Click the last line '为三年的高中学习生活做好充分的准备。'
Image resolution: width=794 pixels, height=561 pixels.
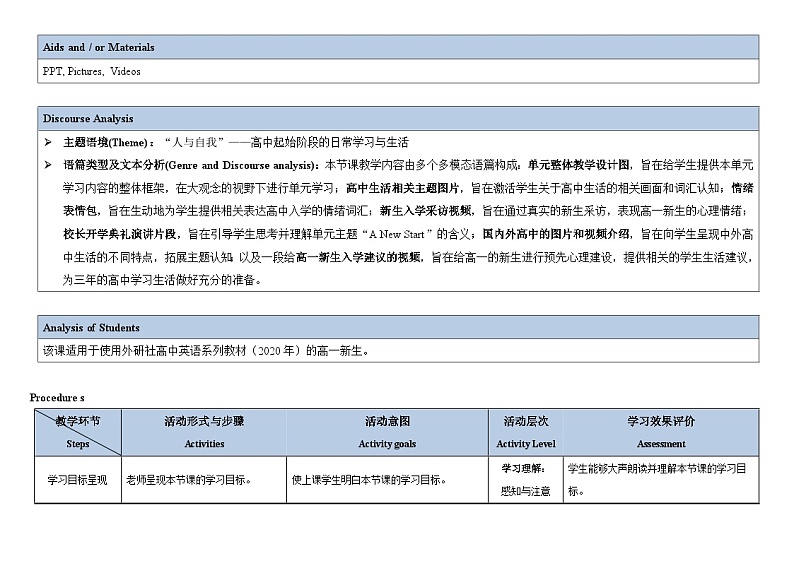point(162,280)
